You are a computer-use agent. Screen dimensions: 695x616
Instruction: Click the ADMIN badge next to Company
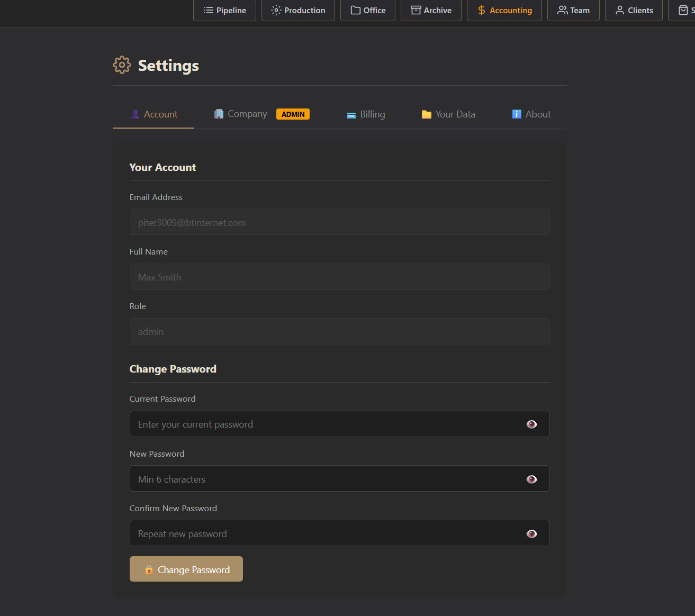pyautogui.click(x=293, y=114)
